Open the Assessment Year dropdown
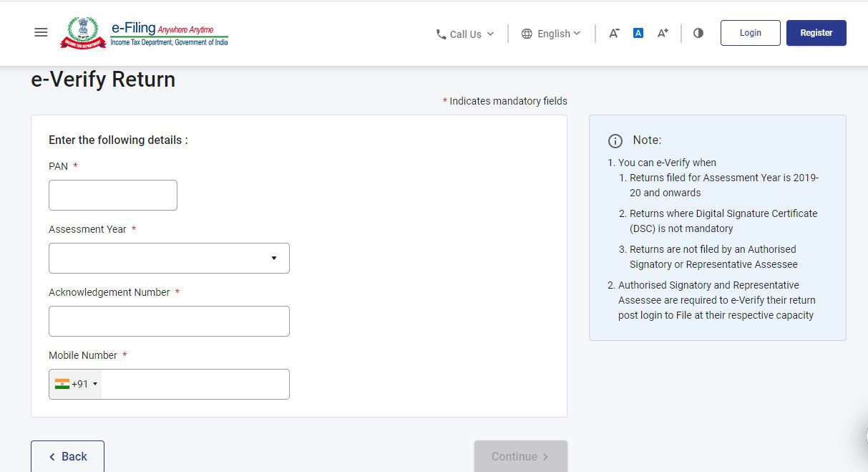Viewport: 868px width, 472px height. click(x=169, y=258)
